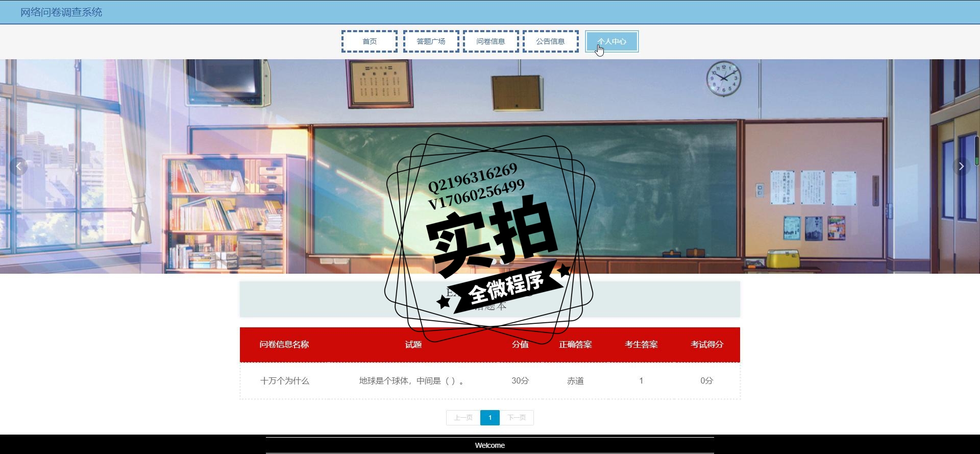Click the 试题 column header

point(413,345)
